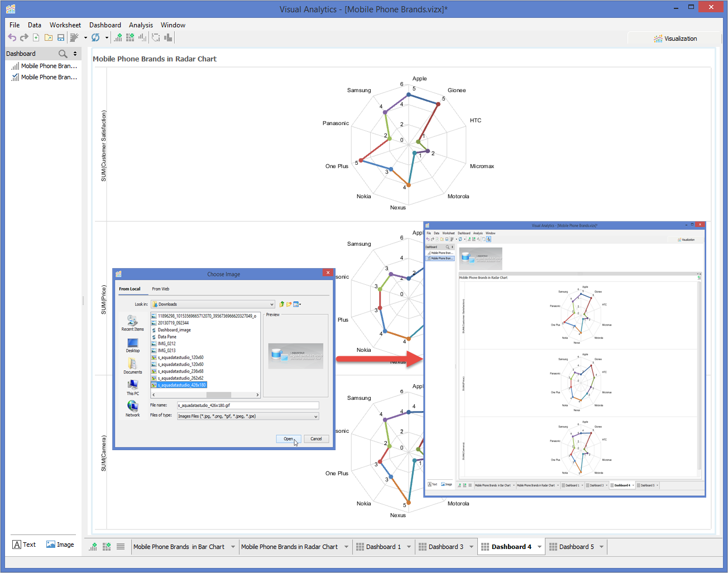Viewport: 728px width, 573px height.
Task: Click the blue Refresh icon in the toolbar
Action: [95, 37]
